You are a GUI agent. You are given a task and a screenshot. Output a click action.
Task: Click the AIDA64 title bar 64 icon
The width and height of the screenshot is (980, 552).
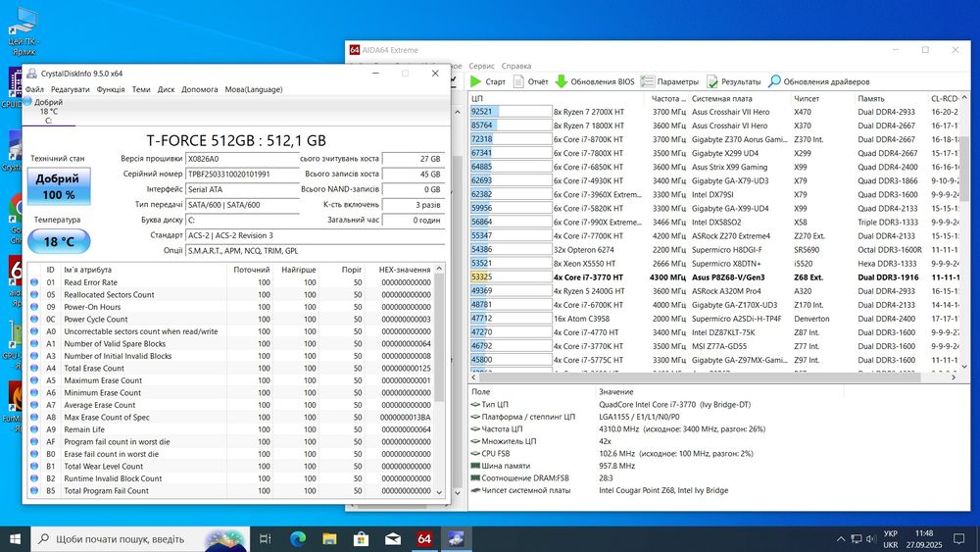[355, 50]
